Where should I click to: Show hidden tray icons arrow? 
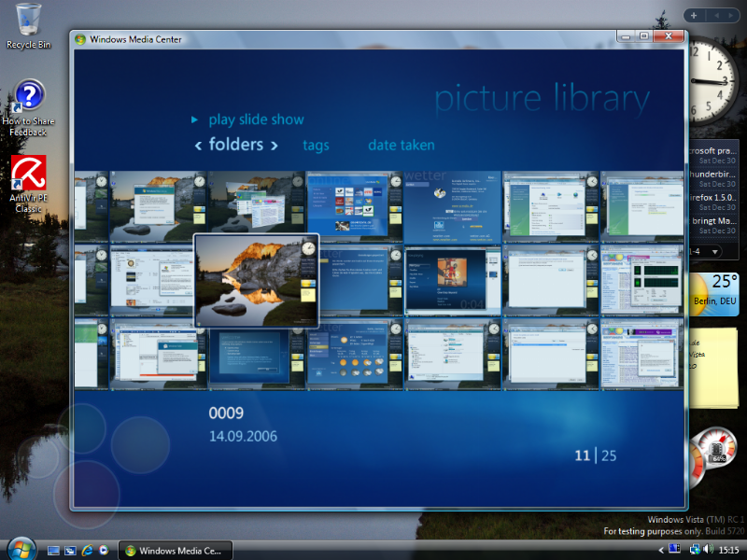[661, 550]
